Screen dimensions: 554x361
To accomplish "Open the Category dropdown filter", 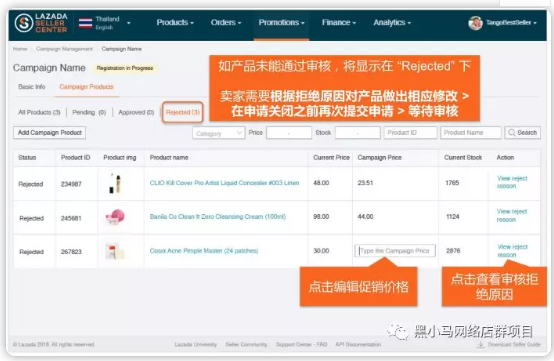I will (219, 133).
